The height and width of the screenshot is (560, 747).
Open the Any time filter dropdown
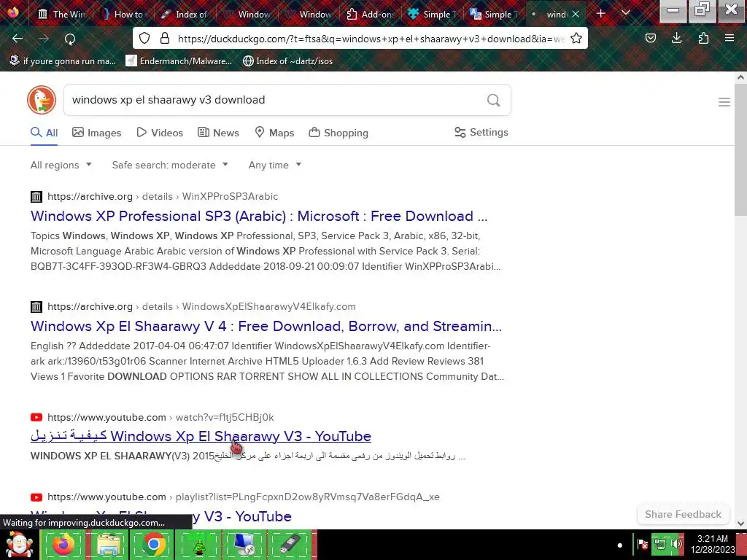click(x=275, y=165)
